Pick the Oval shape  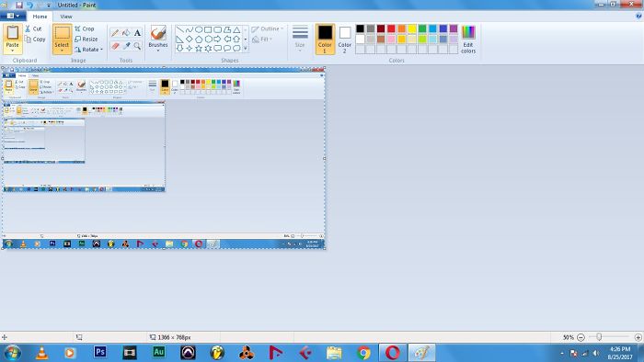199,29
